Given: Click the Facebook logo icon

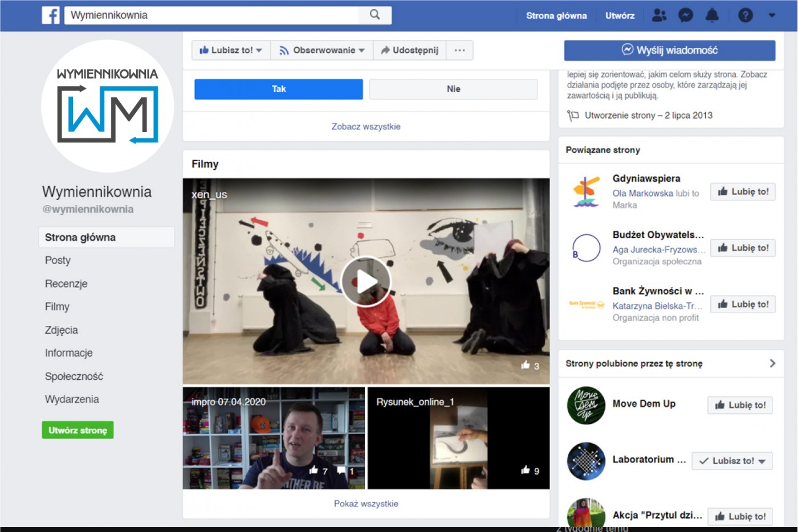Looking at the screenshot, I should [51, 15].
